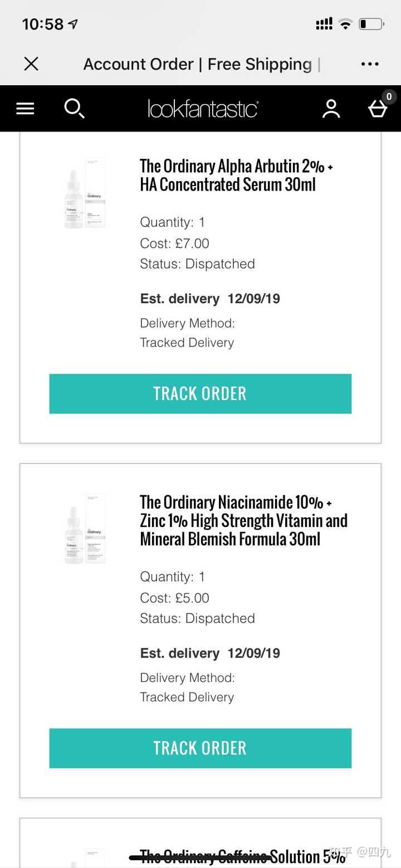Tap the battery indicator in status bar
Screen dimensions: 401x868
pos(371,24)
